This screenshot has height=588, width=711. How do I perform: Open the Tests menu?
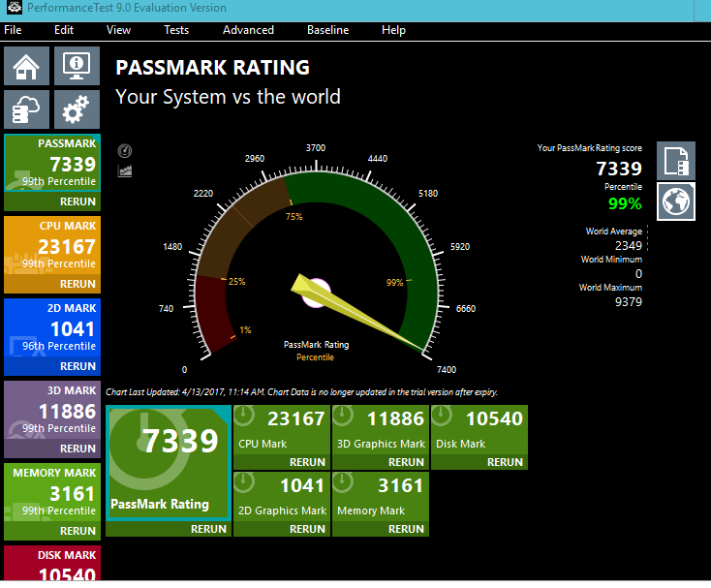(176, 30)
